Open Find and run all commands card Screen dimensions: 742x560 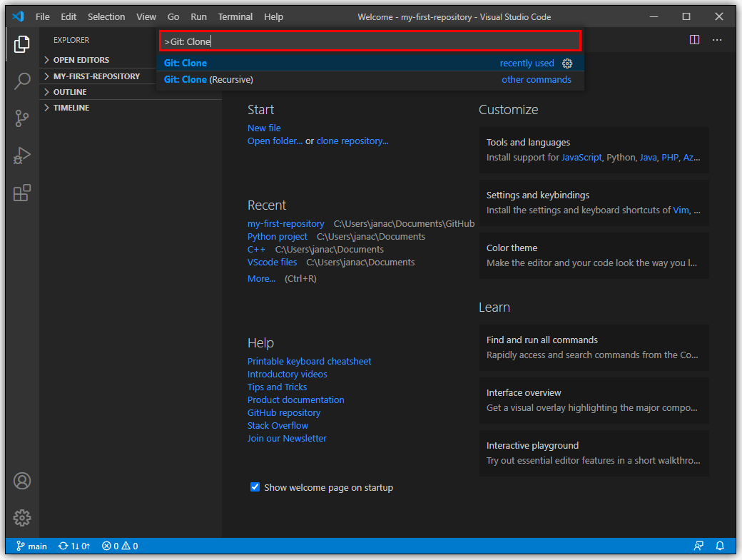tap(594, 347)
